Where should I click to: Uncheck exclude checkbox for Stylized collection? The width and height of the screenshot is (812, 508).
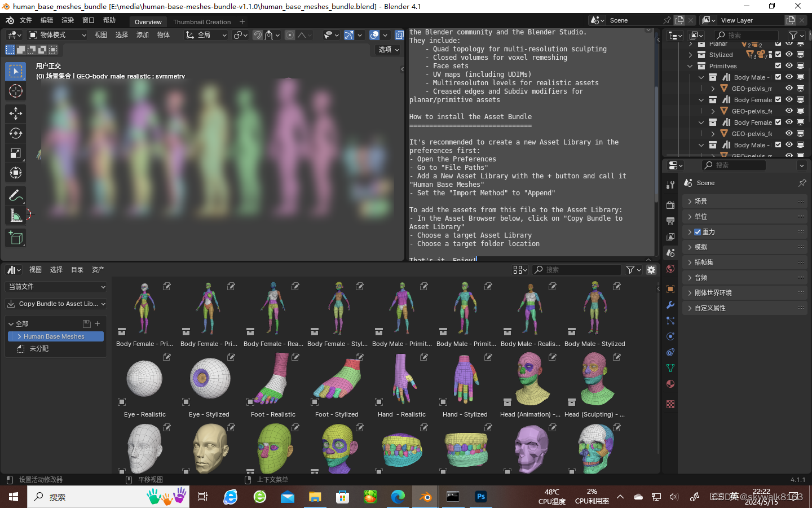[x=778, y=55]
